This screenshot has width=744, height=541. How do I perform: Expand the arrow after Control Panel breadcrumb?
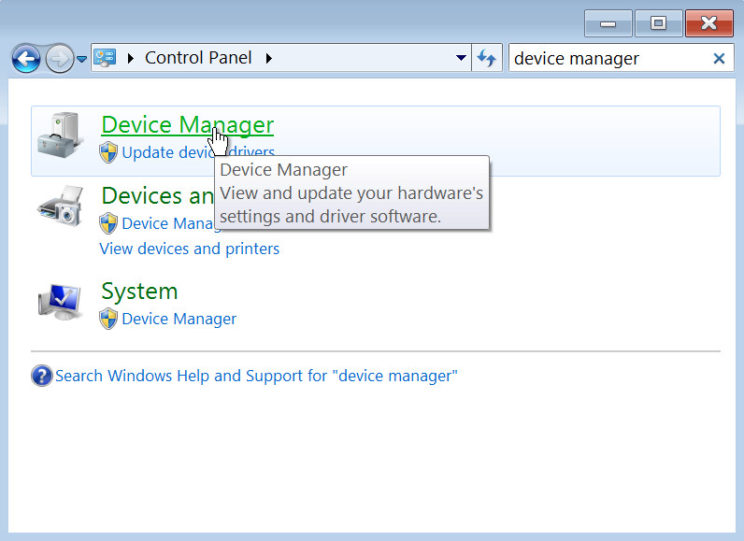tap(269, 58)
